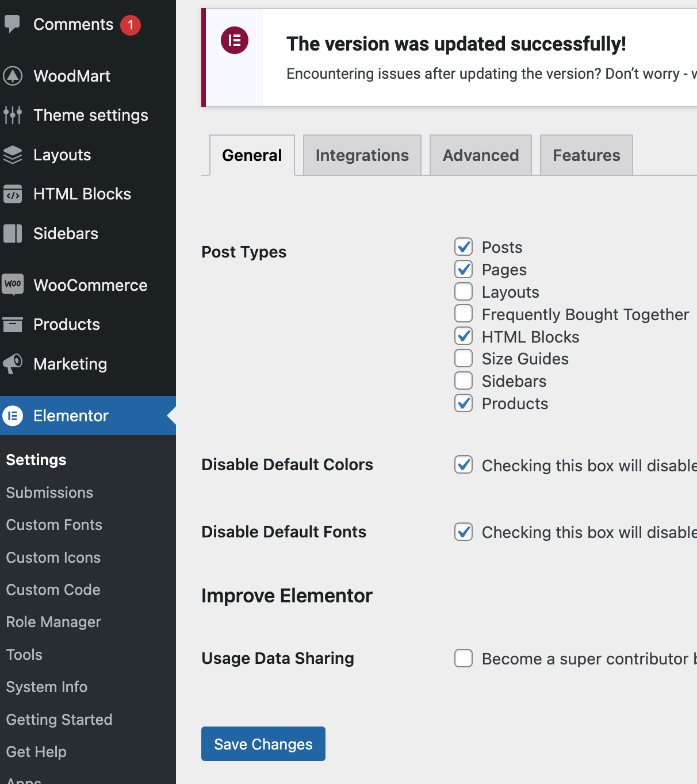This screenshot has width=697, height=784.
Task: Open the Features tab
Action: click(x=587, y=155)
